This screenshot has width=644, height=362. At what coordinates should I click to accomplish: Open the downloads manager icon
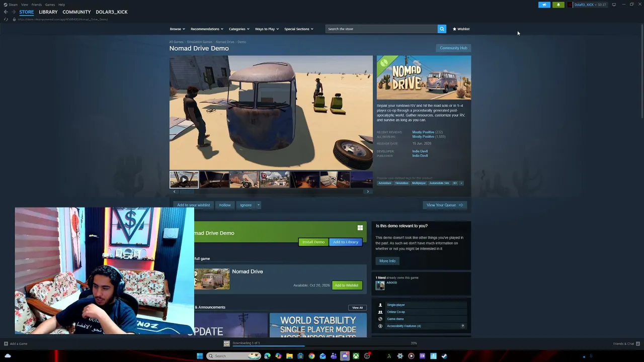pos(227,343)
